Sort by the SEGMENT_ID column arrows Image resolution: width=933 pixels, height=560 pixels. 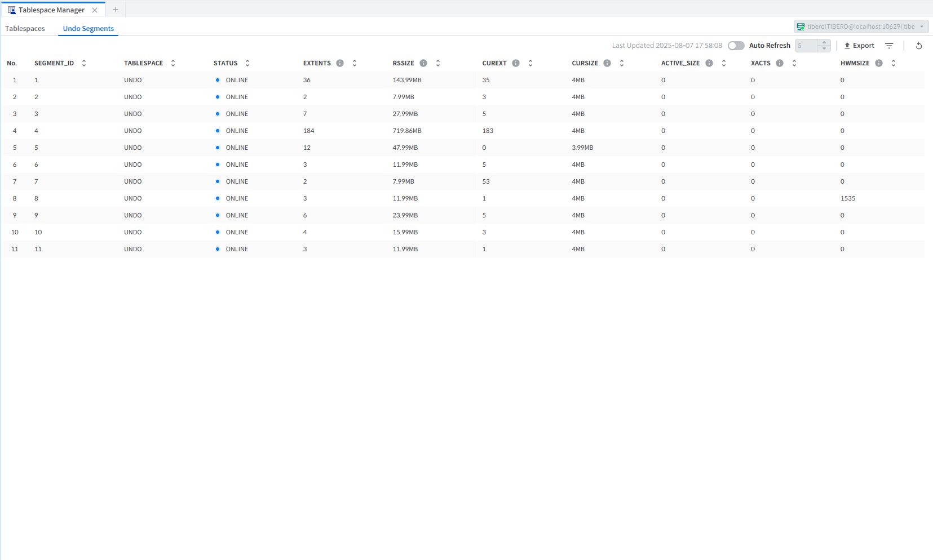[x=84, y=63]
